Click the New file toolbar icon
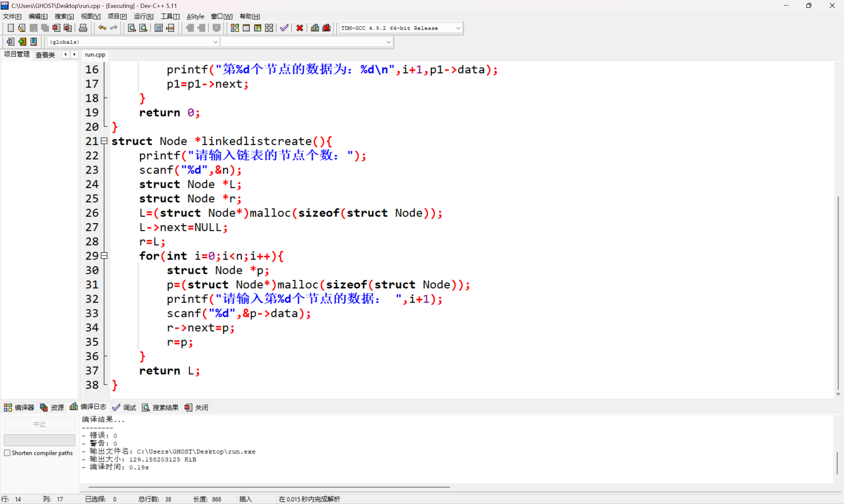844x504 pixels. click(x=11, y=28)
